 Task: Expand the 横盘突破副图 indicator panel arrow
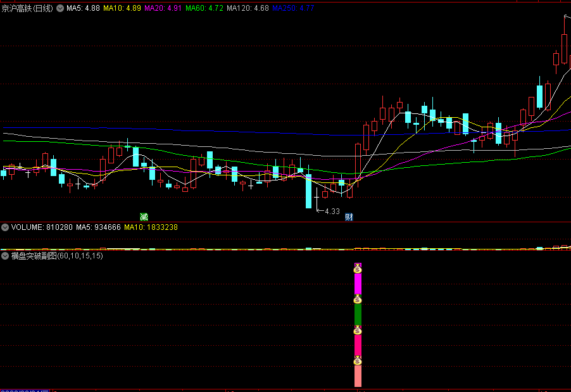click(5, 256)
